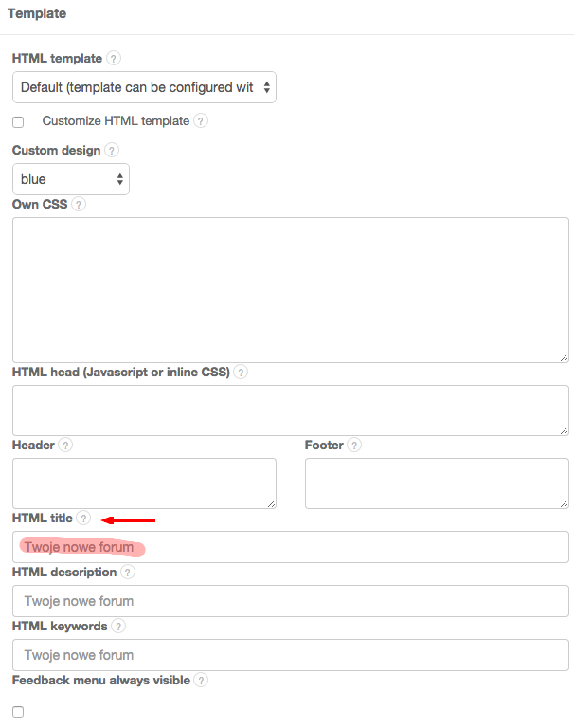The width and height of the screenshot is (574, 728).
Task: Show help tooltip for Footer
Action: (x=354, y=445)
